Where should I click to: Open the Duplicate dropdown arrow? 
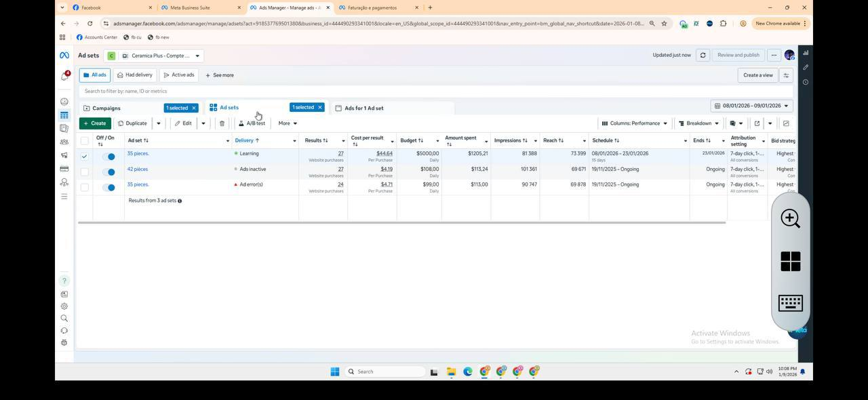[159, 123]
